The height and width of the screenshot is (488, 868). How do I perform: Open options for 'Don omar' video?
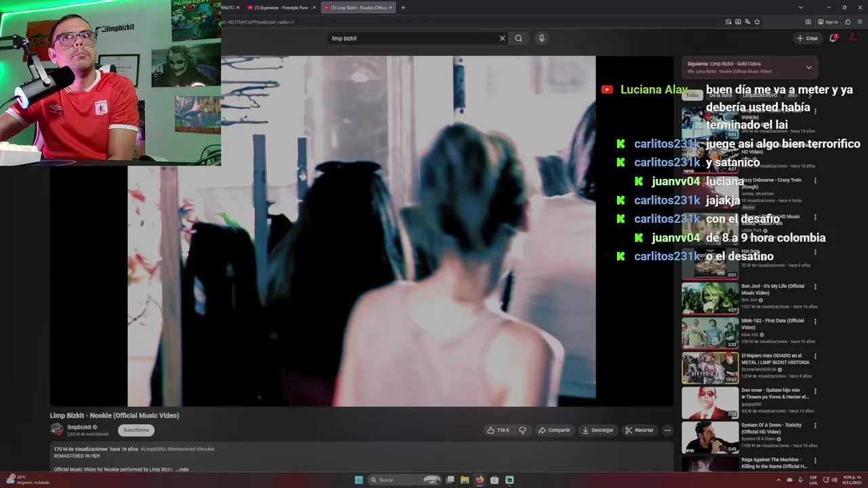click(x=815, y=391)
